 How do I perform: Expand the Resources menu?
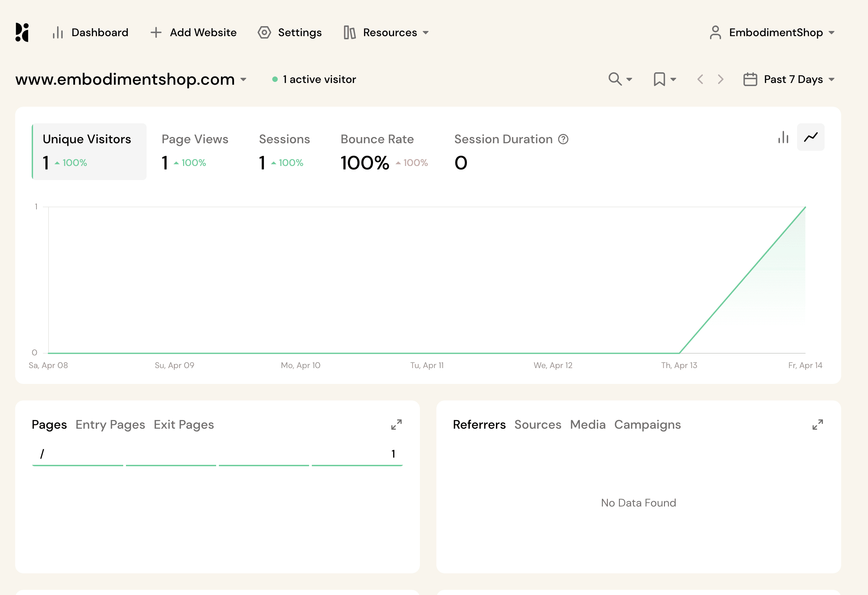pyautogui.click(x=386, y=32)
